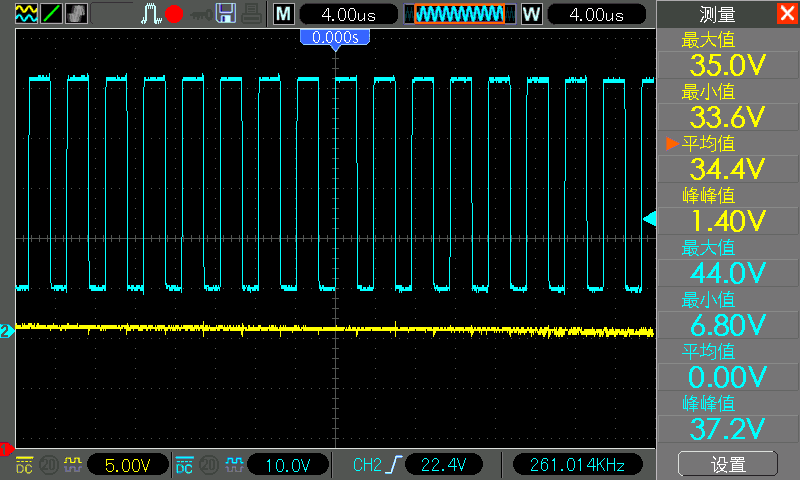Click the 测量 panel title
This screenshot has width=800, height=480.
click(x=717, y=14)
